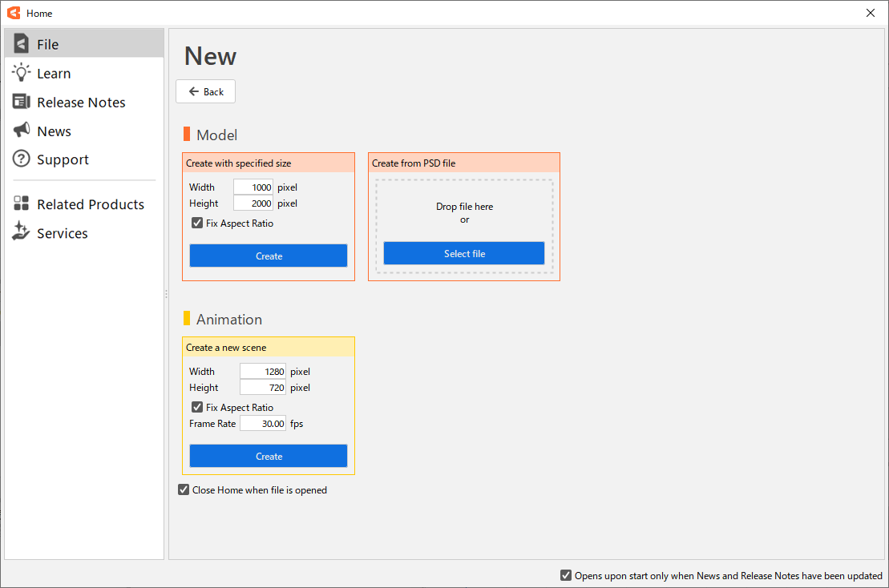The image size is (889, 588).
Task: Click the News megaphone icon
Action: pyautogui.click(x=22, y=131)
